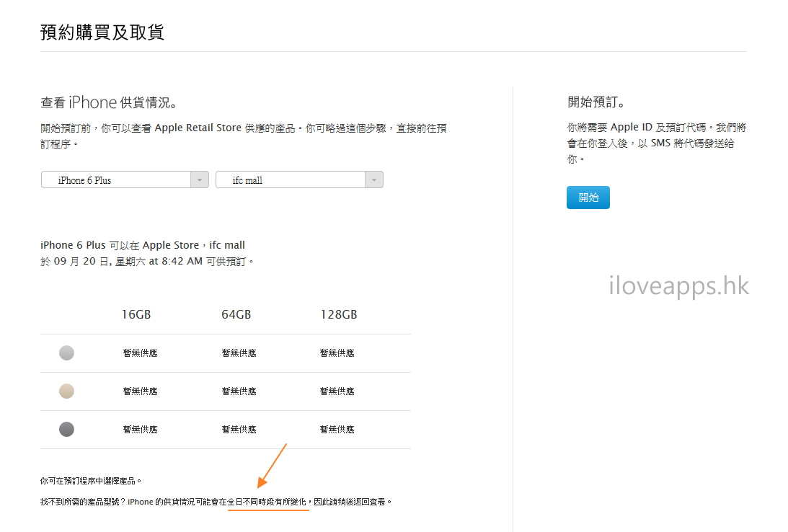Click space gray 64GB 暫無供應 cell
Image resolution: width=788 pixels, height=532 pixels.
239,430
